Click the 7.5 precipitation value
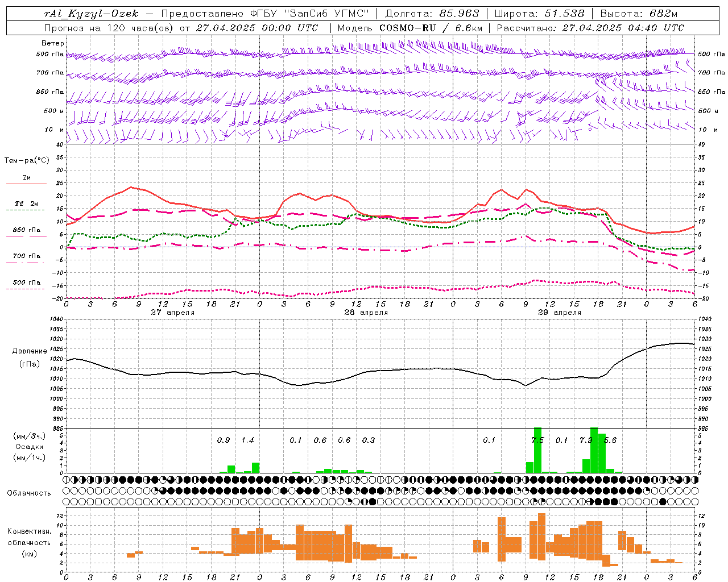This screenshot has width=728, height=582. 537,440
